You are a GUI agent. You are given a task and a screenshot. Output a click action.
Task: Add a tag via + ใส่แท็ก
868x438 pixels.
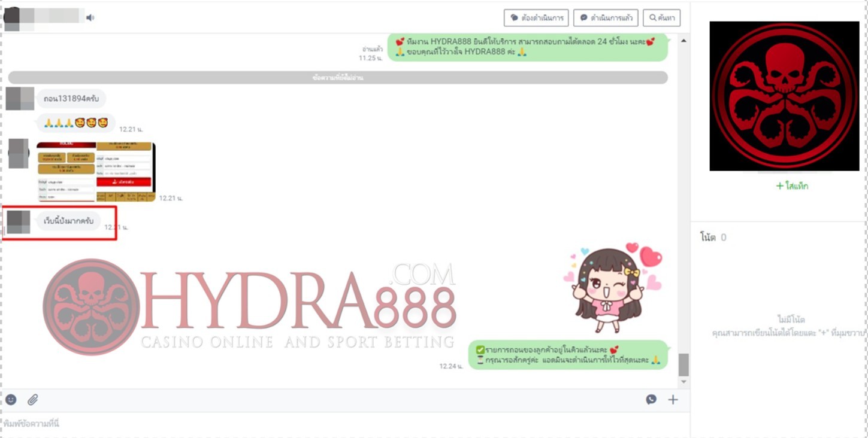coord(792,186)
